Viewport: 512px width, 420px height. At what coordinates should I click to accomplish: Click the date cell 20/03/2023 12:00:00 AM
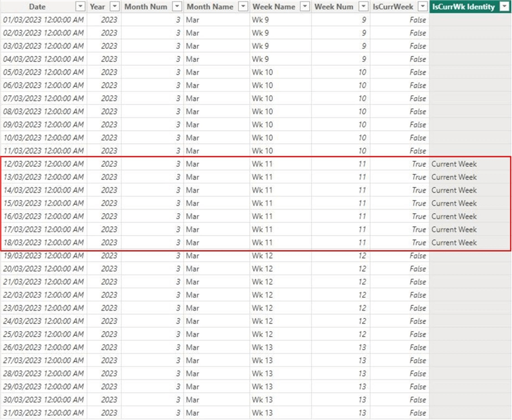43,269
